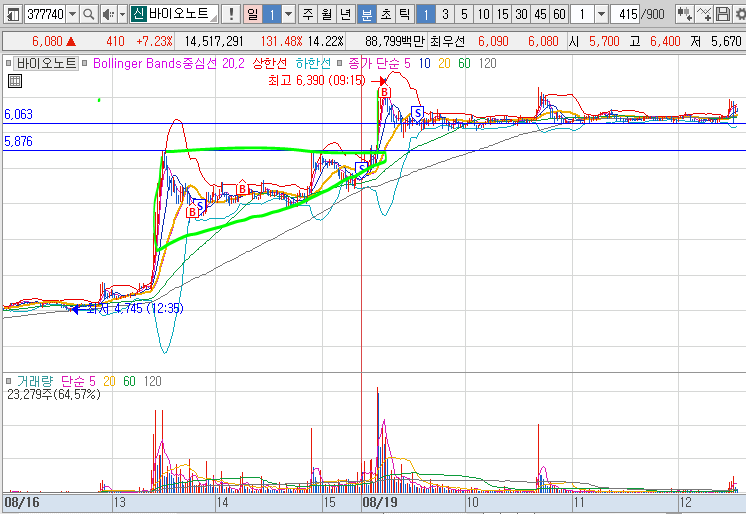Click the 88,799백만 trading value
Image resolution: width=746 pixels, height=514 pixels.
point(395,41)
